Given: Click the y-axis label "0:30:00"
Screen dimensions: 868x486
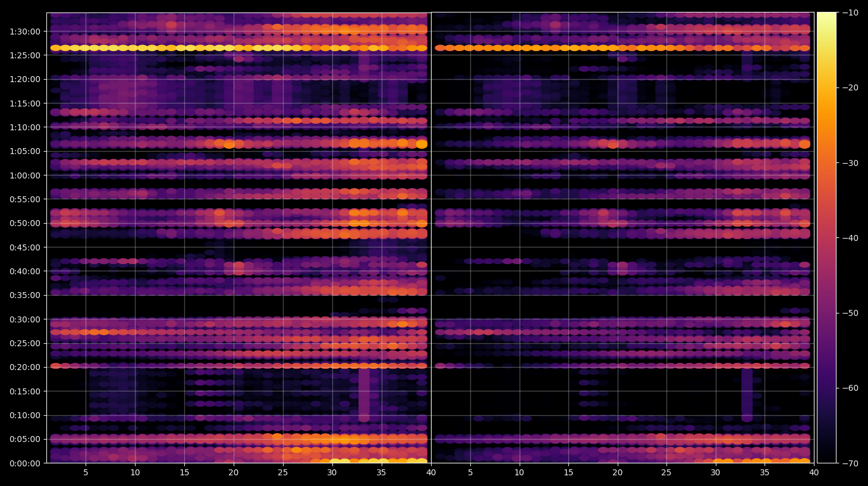Looking at the screenshot, I should point(25,319).
